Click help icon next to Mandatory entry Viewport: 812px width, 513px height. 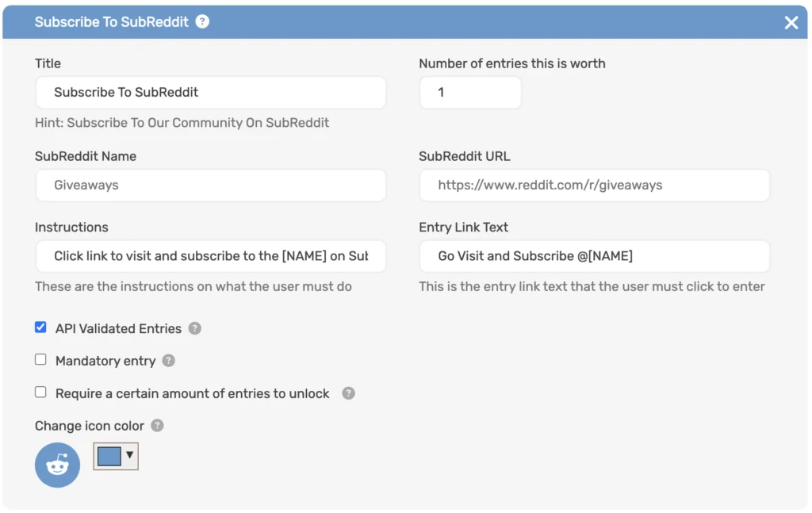(168, 361)
